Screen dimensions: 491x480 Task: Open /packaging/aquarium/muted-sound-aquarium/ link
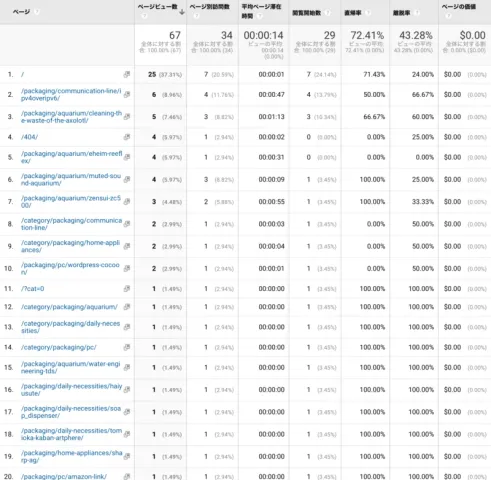[x=71, y=179]
